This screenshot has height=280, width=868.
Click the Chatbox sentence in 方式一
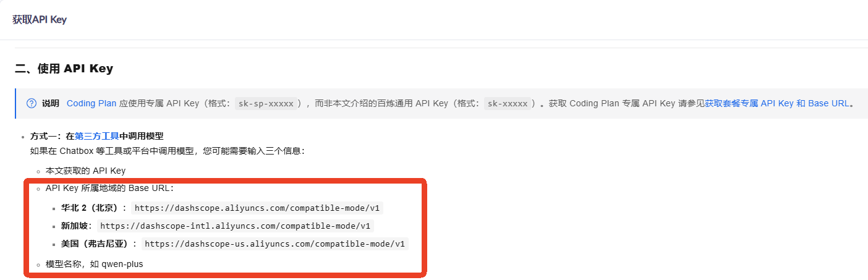(167, 151)
